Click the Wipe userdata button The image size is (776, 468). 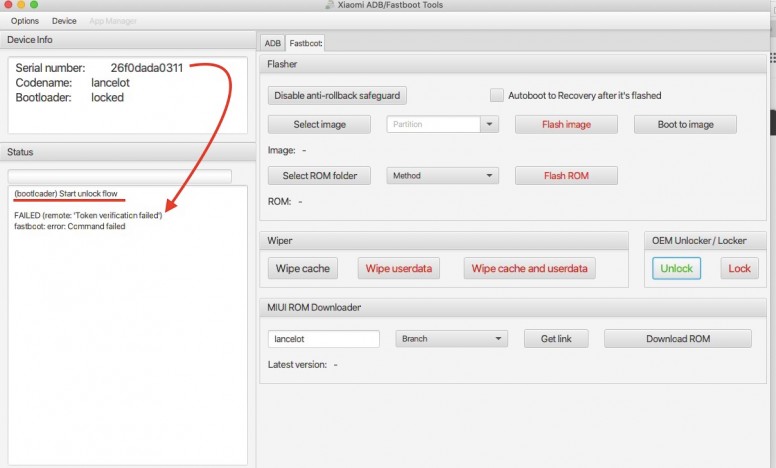(399, 268)
